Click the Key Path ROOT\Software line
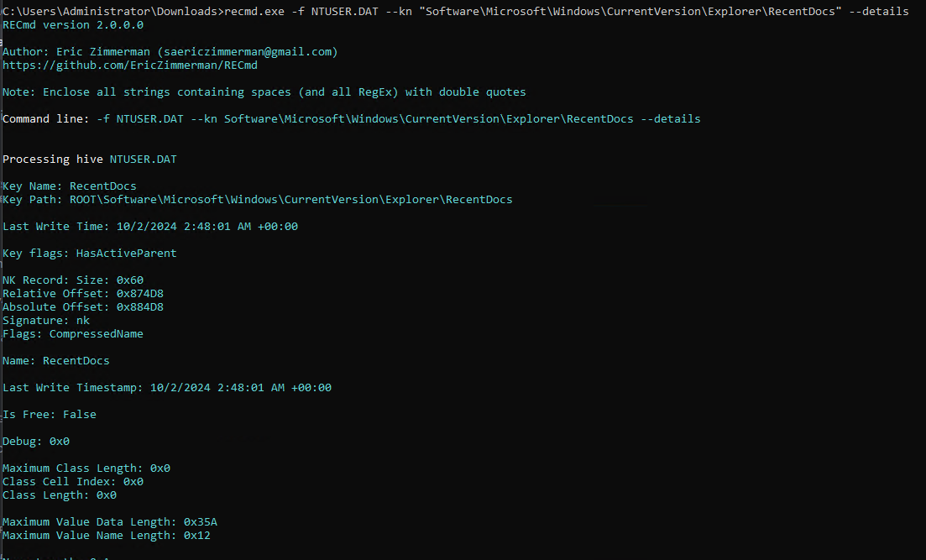This screenshot has height=560, width=926. point(258,200)
